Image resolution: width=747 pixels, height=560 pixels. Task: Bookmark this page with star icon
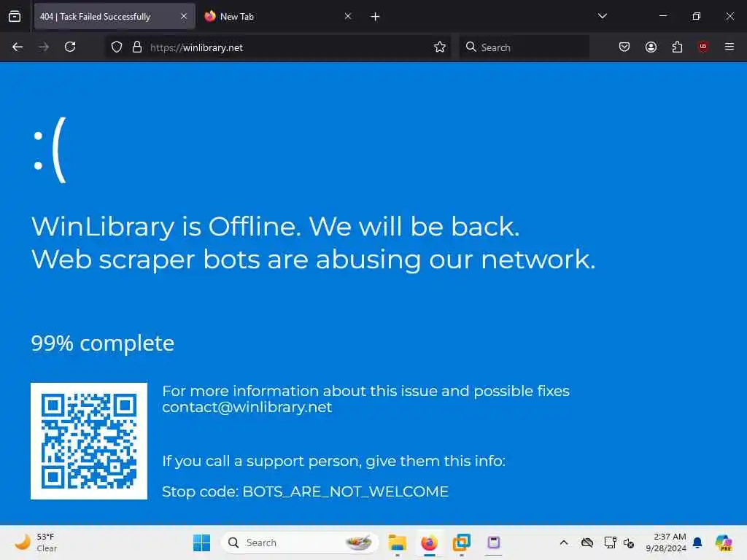coord(440,47)
